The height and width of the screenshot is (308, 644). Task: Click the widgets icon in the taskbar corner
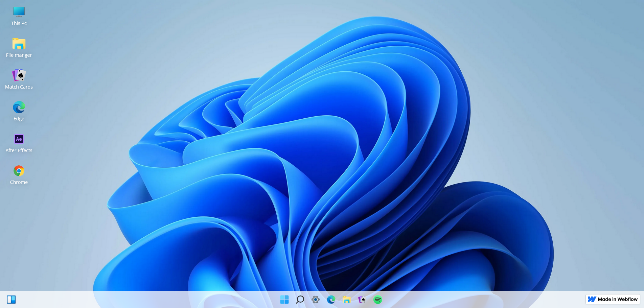point(11,300)
